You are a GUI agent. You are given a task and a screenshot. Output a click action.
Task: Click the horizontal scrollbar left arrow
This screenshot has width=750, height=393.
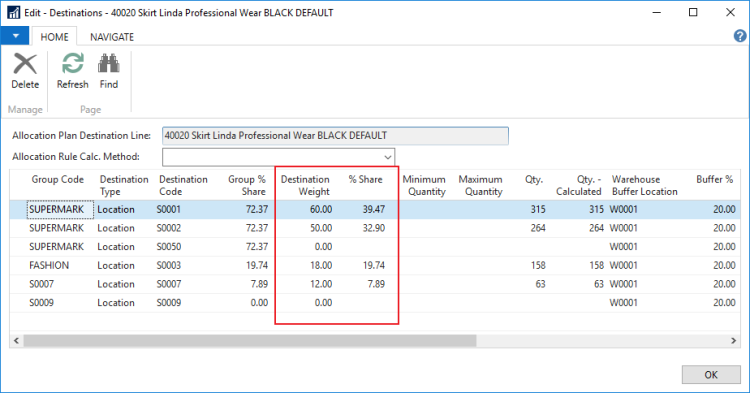tap(16, 340)
